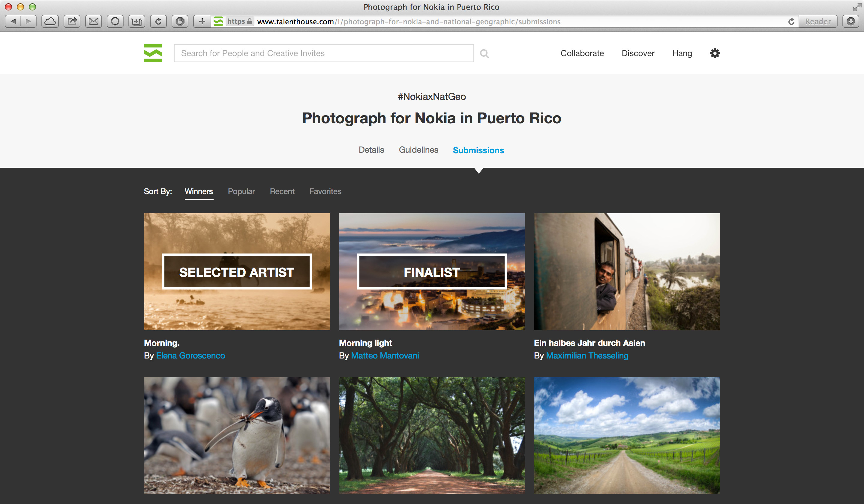Image resolution: width=864 pixels, height=504 pixels.
Task: Click the Share toolbar icon
Action: pos(72,21)
